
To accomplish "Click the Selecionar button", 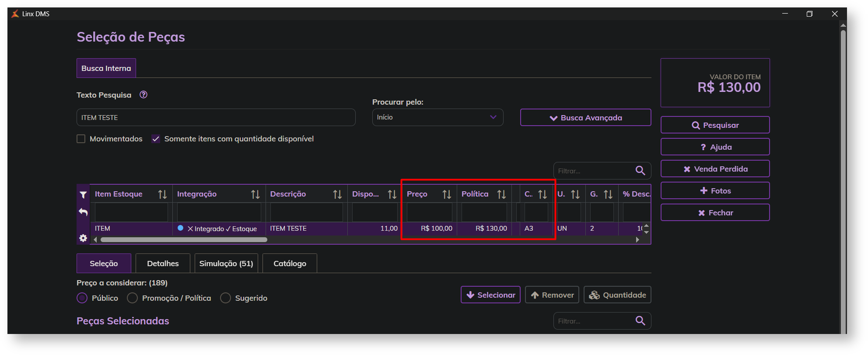I will pos(490,295).
